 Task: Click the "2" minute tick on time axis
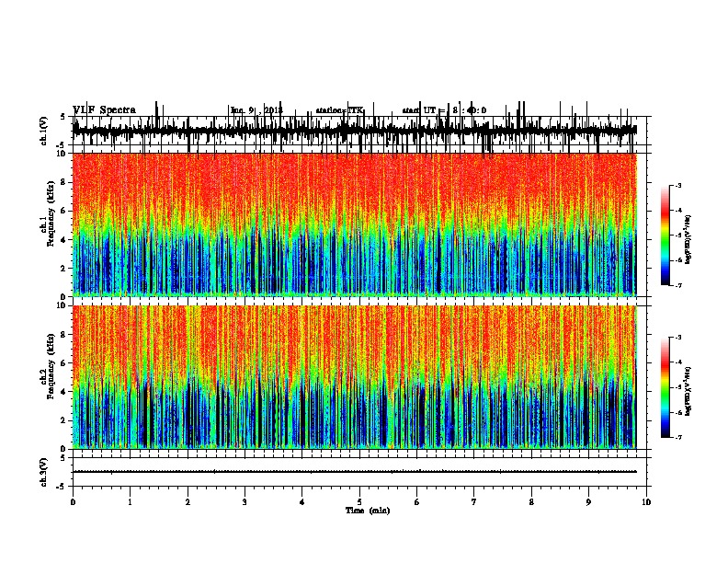188,502
